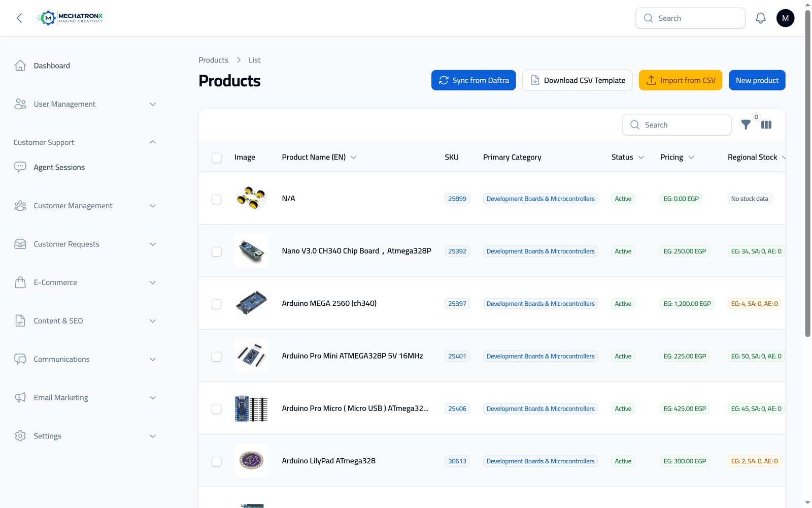Screen dimensions: 812x508
Task: Select the Arduino LilyPad row checkbox
Action: [217, 462]
